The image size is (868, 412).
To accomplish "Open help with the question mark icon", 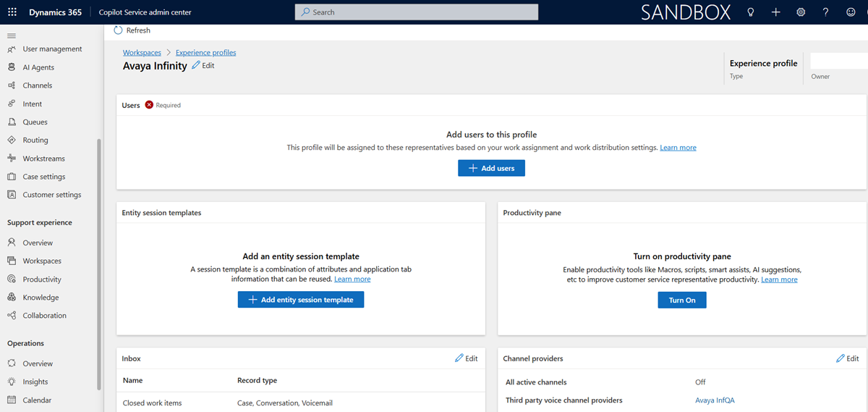I will [825, 12].
